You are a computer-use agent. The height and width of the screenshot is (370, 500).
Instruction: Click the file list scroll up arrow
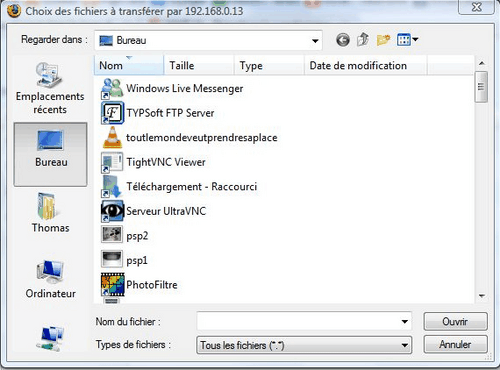point(481,63)
